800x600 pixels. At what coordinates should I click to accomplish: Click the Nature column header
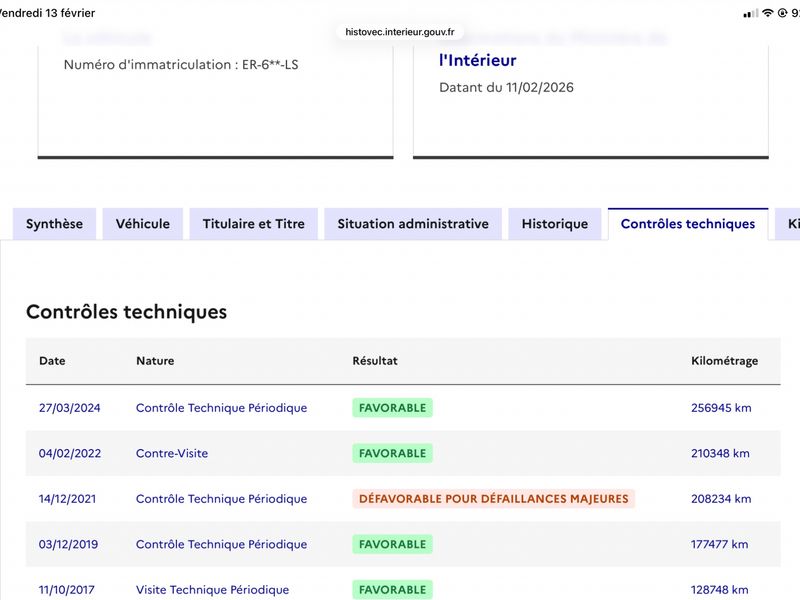pos(155,361)
